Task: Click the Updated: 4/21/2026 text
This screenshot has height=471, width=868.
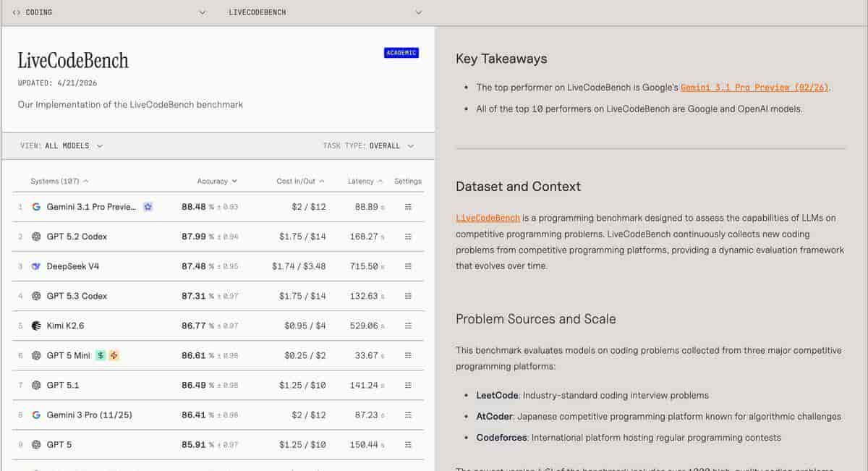Action: click(x=57, y=83)
